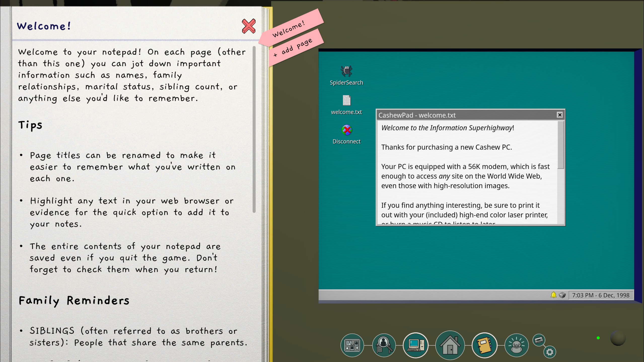This screenshot has height=362, width=644.
Task: Click the CashewPad window scrollbar thumb
Action: click(560, 145)
